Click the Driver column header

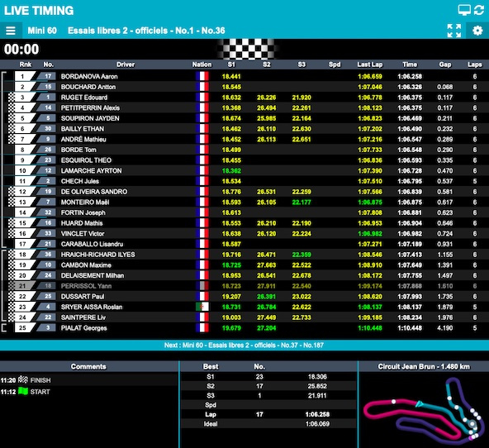click(x=126, y=64)
